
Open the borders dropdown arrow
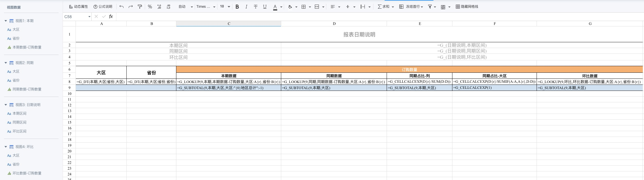pos(310,7)
